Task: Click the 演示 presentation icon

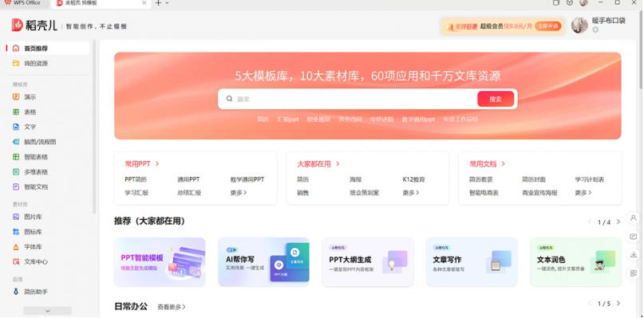Action: pyautogui.click(x=16, y=97)
